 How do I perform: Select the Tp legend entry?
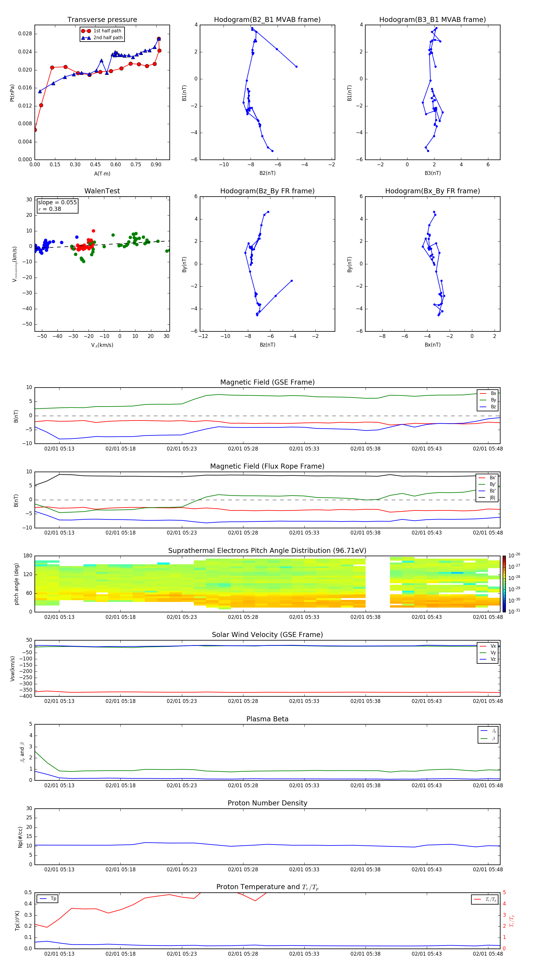click(48, 899)
